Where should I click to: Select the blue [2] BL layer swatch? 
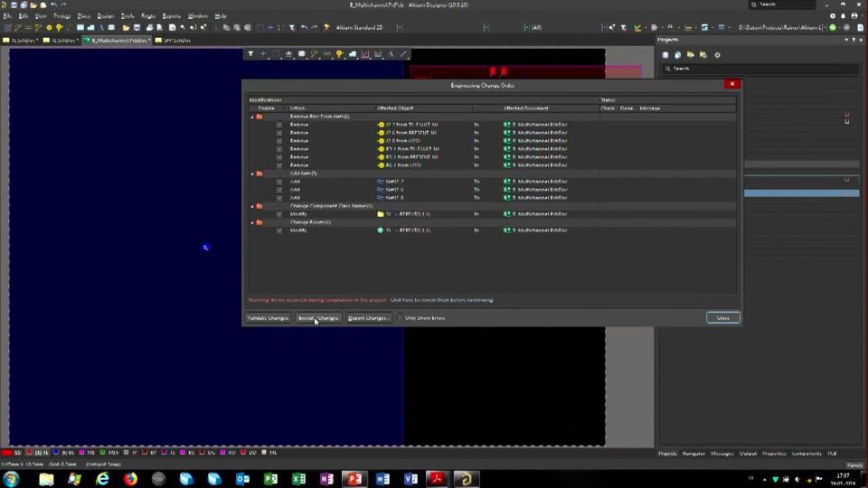coord(56,453)
